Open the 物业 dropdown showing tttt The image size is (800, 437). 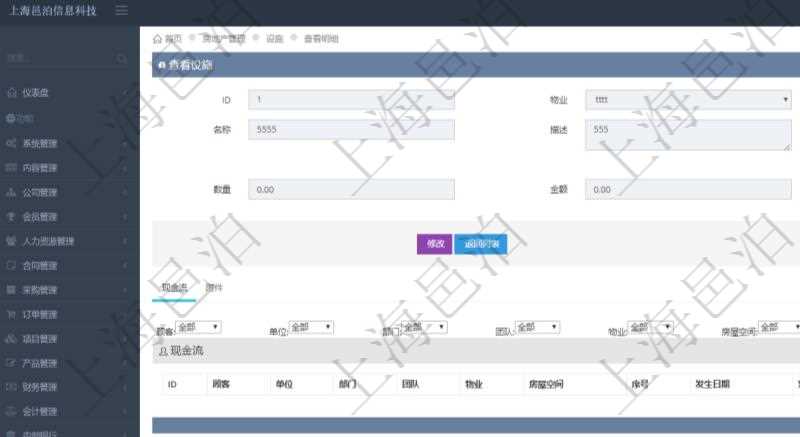tap(688, 100)
